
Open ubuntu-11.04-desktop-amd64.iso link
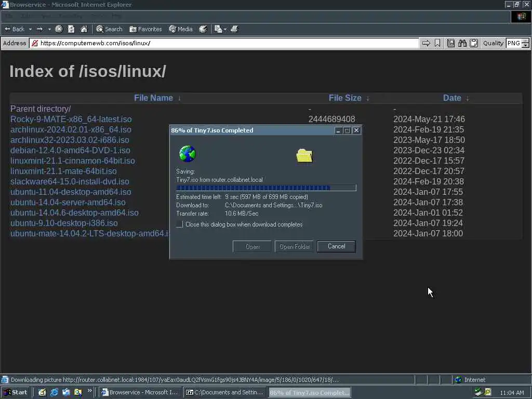click(x=71, y=192)
